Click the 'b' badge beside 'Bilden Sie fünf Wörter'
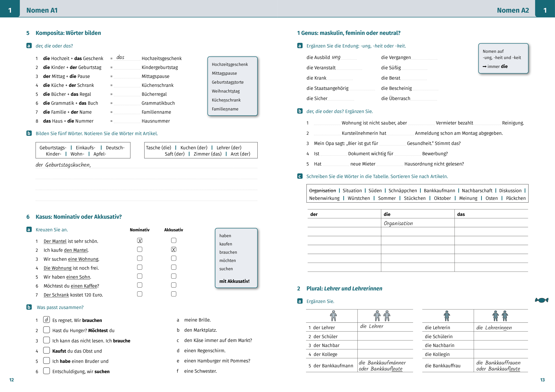555x392 pixels. tap(29, 133)
